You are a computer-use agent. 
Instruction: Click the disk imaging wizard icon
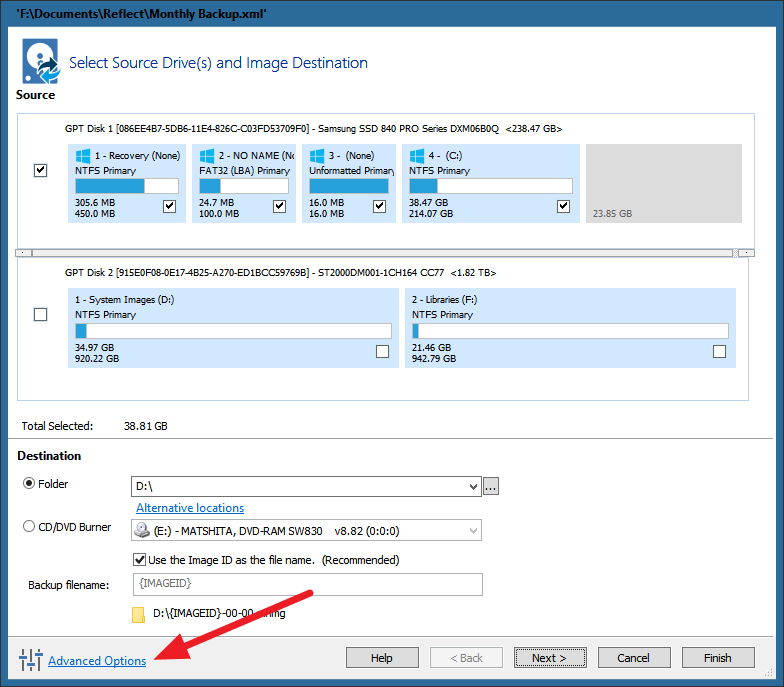coord(41,61)
